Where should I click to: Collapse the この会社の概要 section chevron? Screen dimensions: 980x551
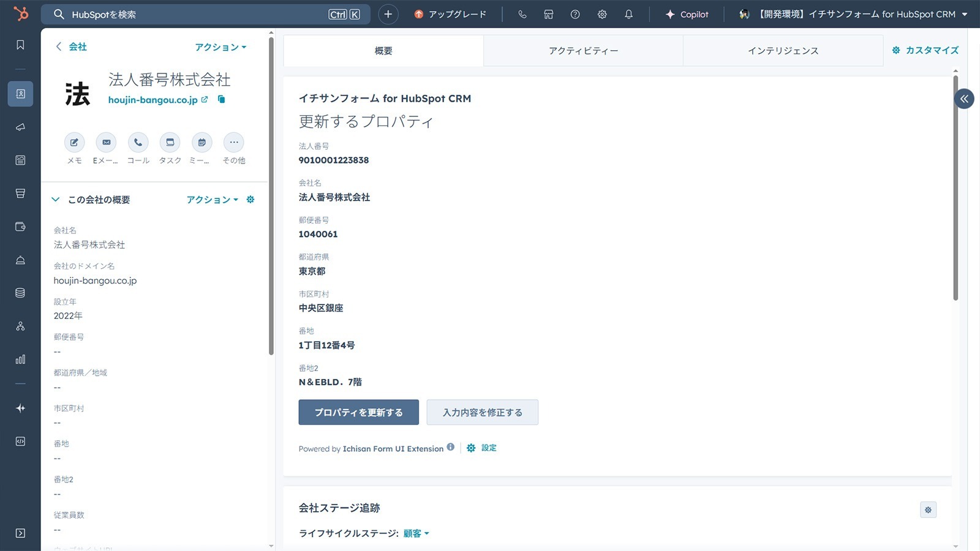pos(56,199)
